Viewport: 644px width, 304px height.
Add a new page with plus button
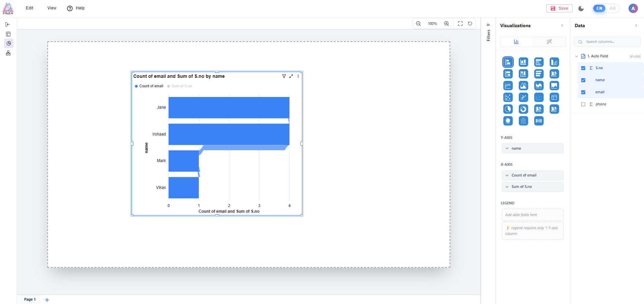pyautogui.click(x=47, y=300)
